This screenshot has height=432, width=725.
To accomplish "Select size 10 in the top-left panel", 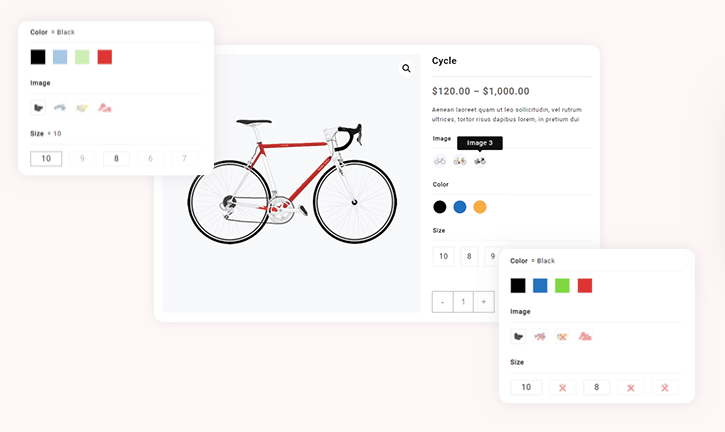I will (x=46, y=158).
